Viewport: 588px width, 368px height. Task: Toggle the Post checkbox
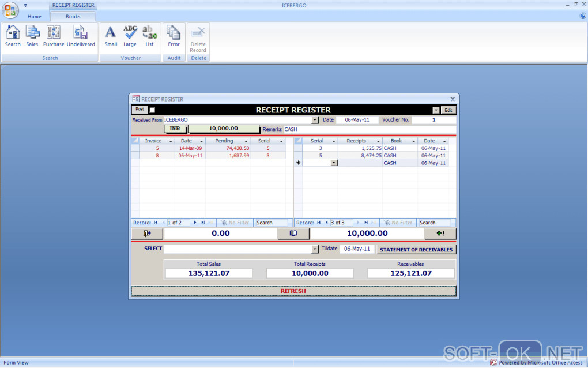point(152,110)
